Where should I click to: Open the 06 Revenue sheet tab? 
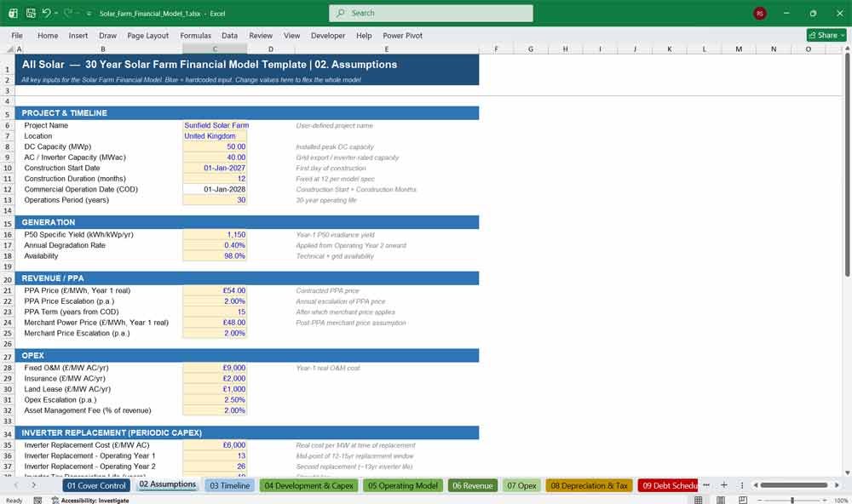473,485
